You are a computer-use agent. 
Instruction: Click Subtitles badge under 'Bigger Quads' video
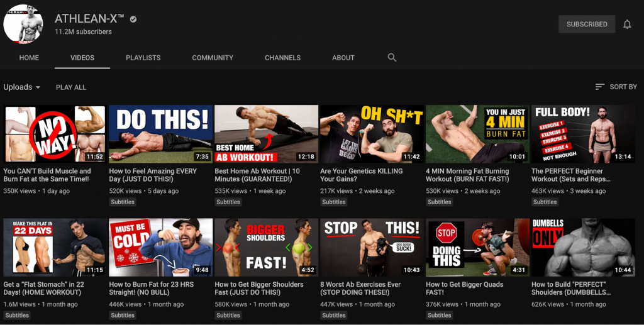tap(439, 315)
